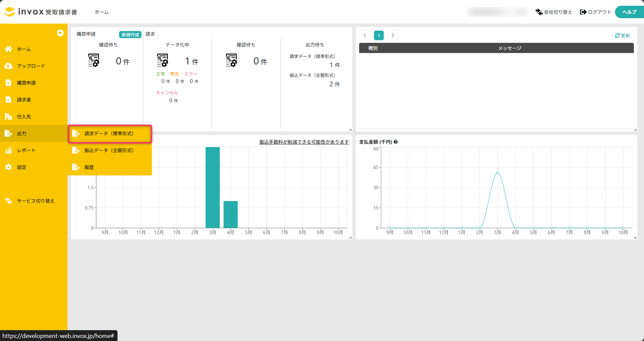Image resolution: width=644 pixels, height=341 pixels.
Task: Go to the next message page
Action: pyautogui.click(x=393, y=35)
